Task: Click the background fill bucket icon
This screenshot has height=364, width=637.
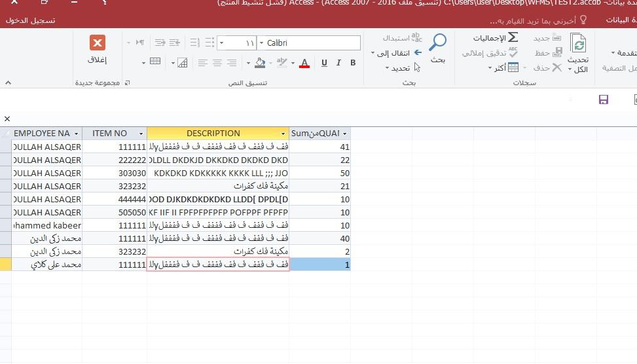Action: pos(260,63)
